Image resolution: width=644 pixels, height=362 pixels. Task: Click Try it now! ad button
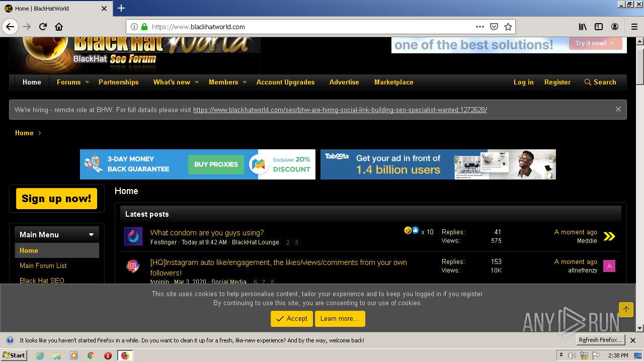click(595, 43)
